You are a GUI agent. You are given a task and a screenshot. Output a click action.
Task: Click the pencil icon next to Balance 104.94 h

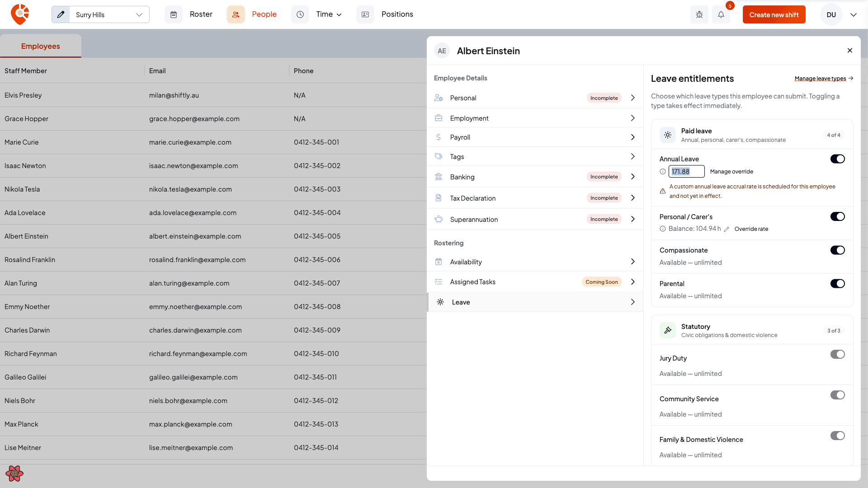tap(726, 229)
